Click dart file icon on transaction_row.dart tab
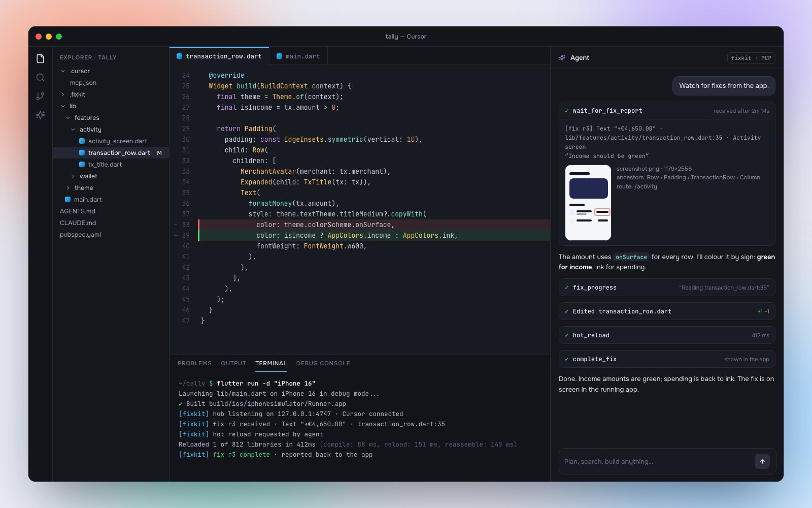Screen dimensions: 812x508 point(179,56)
